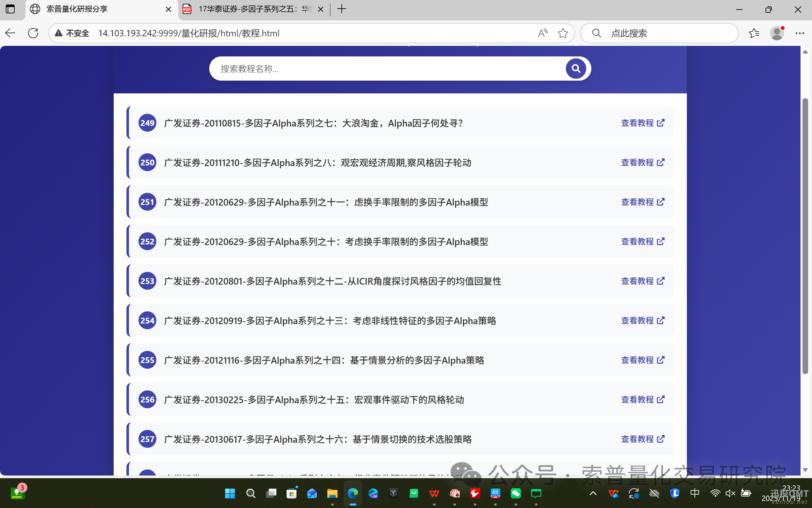The width and height of the screenshot is (812, 508).
Task: Open Microsoft Store from the taskbar
Action: pos(292,493)
